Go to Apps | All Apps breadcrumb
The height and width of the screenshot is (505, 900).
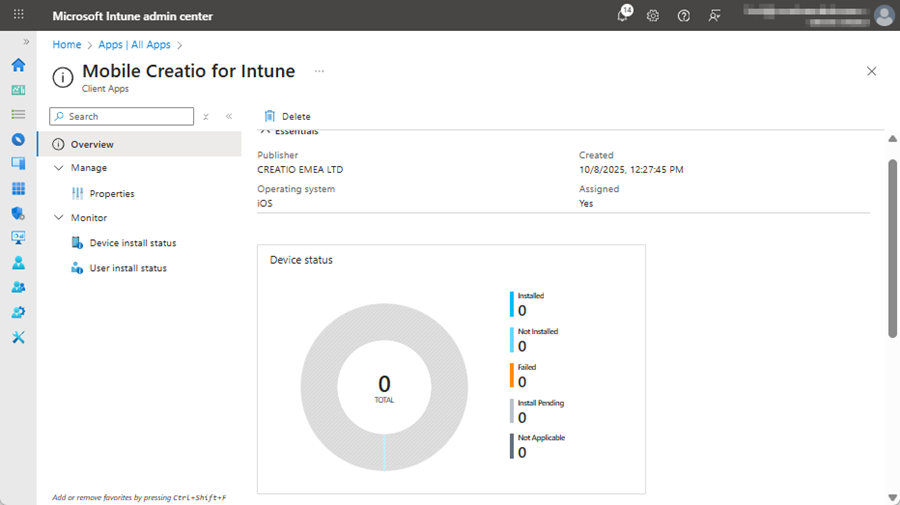coord(134,45)
